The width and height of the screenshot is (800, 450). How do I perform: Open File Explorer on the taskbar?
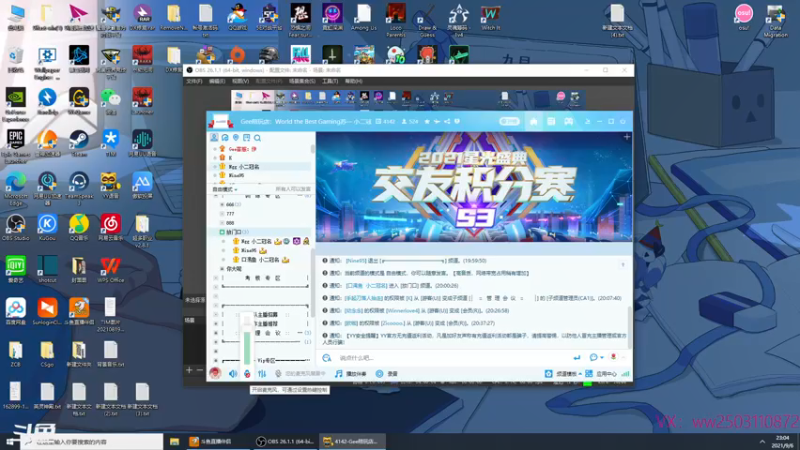click(174, 441)
